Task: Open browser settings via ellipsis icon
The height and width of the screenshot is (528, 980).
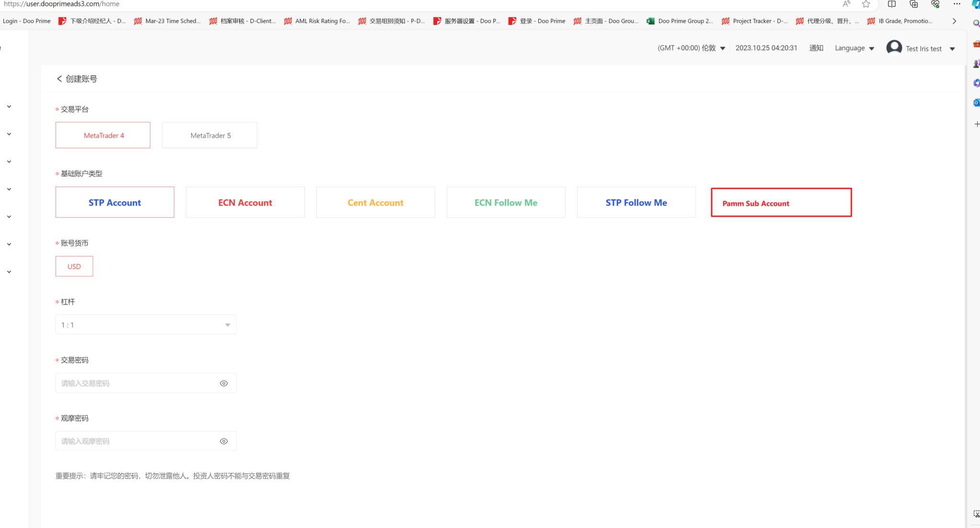Action: coord(957,4)
